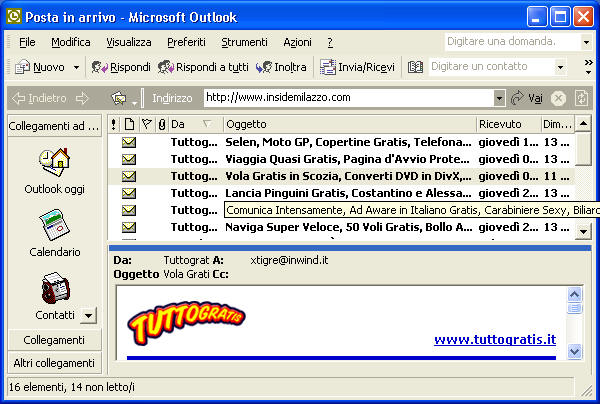
Task: Sort by message icon column header
Action: [129, 124]
